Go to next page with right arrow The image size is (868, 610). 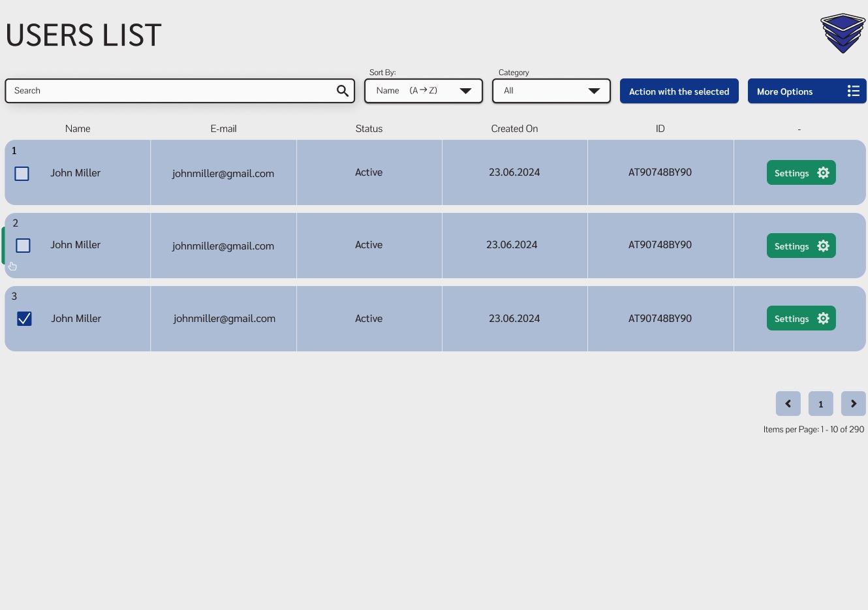click(853, 404)
